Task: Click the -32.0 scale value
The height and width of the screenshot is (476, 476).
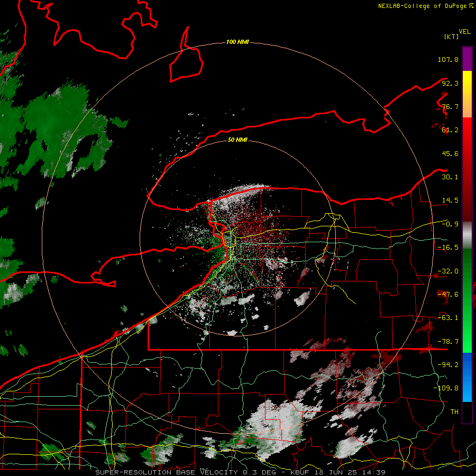Action: pos(448,271)
